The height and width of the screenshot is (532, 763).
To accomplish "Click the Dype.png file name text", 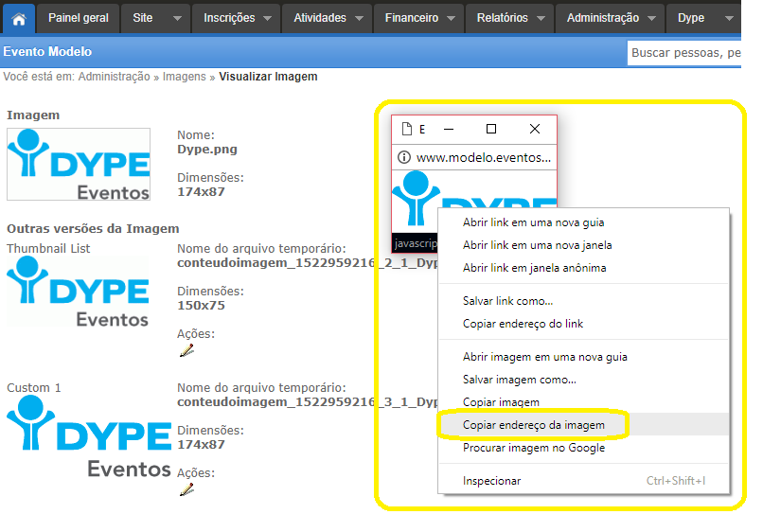I will click(206, 150).
